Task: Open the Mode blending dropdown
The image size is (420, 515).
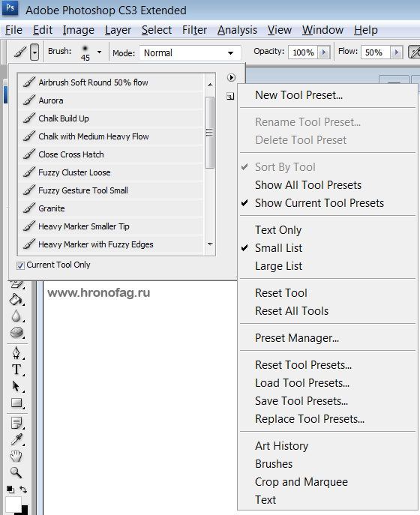Action: [190, 53]
